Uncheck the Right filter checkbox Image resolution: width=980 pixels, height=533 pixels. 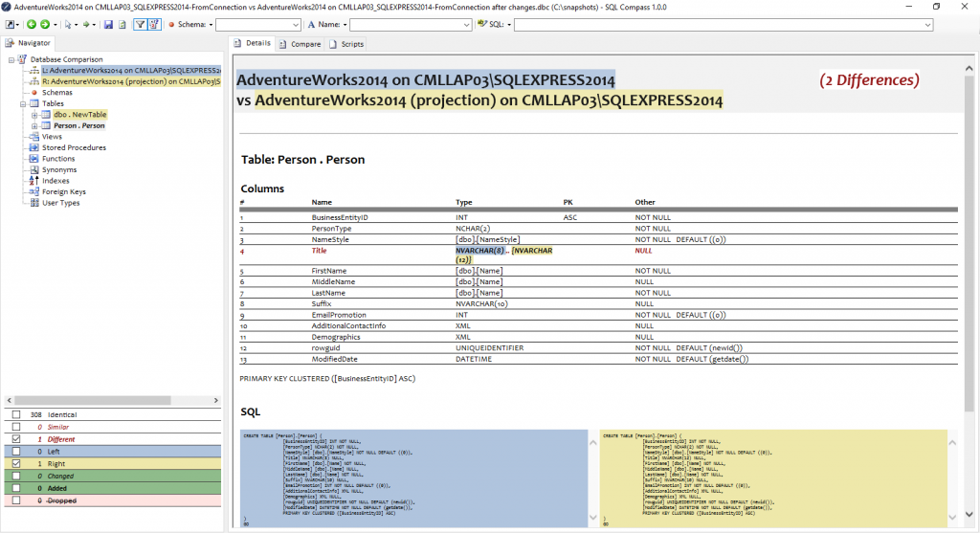pos(15,463)
